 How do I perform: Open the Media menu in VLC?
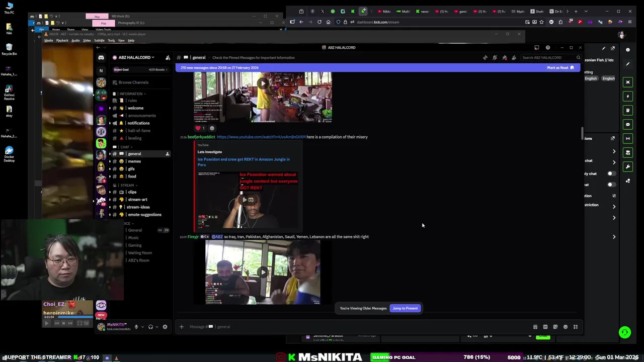tap(48, 40)
